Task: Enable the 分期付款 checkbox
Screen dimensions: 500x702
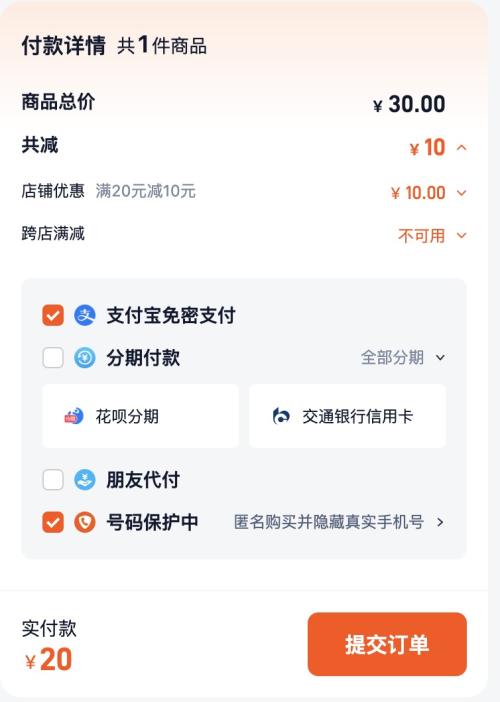Action: coord(53,358)
